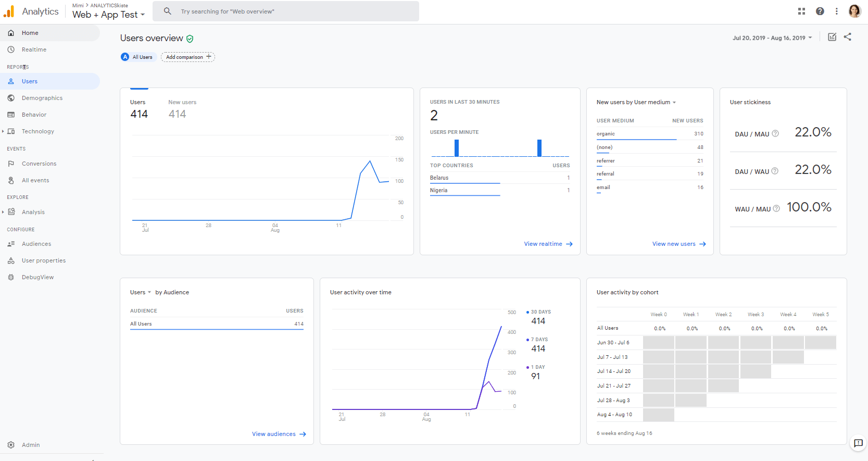Click the WAU / MAU info icon

point(776,209)
